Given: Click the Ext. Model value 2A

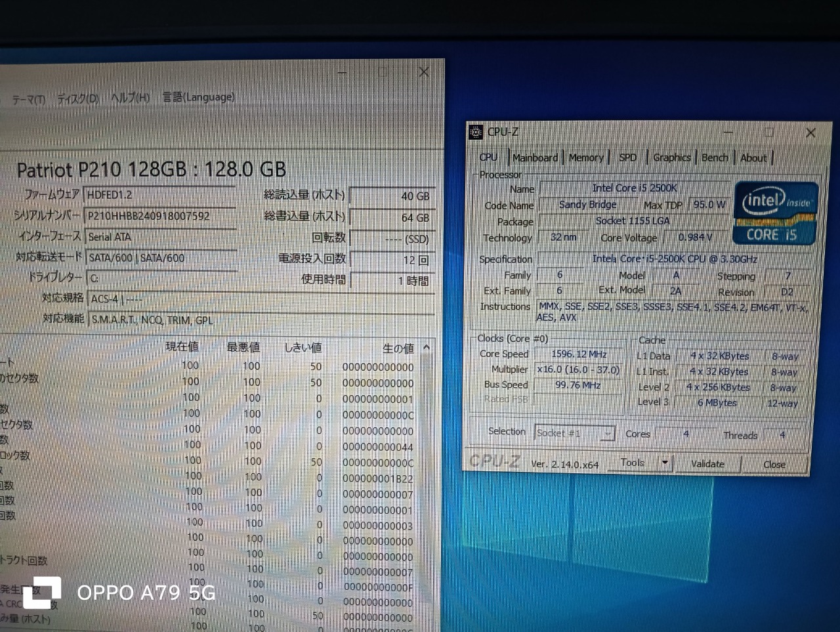Looking at the screenshot, I should pos(675,291).
